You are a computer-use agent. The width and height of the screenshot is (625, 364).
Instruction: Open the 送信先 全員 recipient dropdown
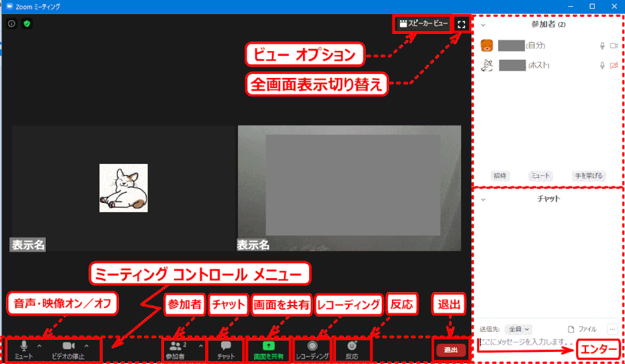pos(518,329)
